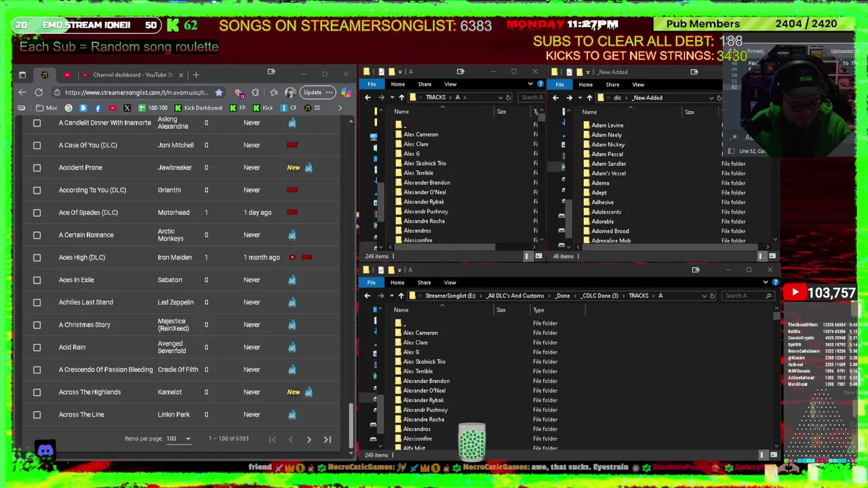Show more bookmarks with the chevron
The height and width of the screenshot is (488, 868).
pos(339,108)
